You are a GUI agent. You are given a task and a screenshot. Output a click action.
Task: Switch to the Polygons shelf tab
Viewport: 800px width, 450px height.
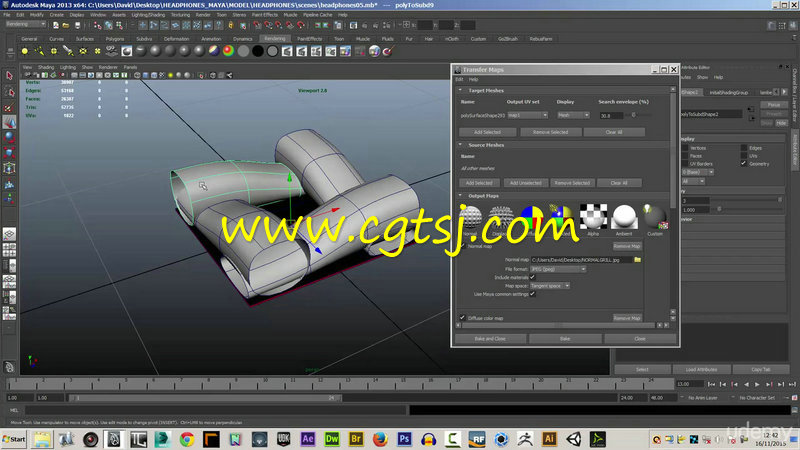(x=115, y=39)
